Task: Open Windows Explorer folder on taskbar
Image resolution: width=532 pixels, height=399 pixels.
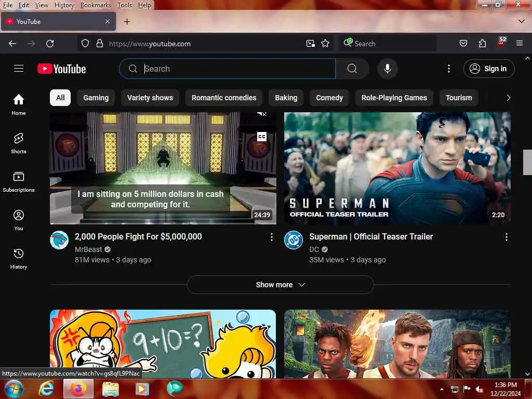Action: [x=111, y=389]
